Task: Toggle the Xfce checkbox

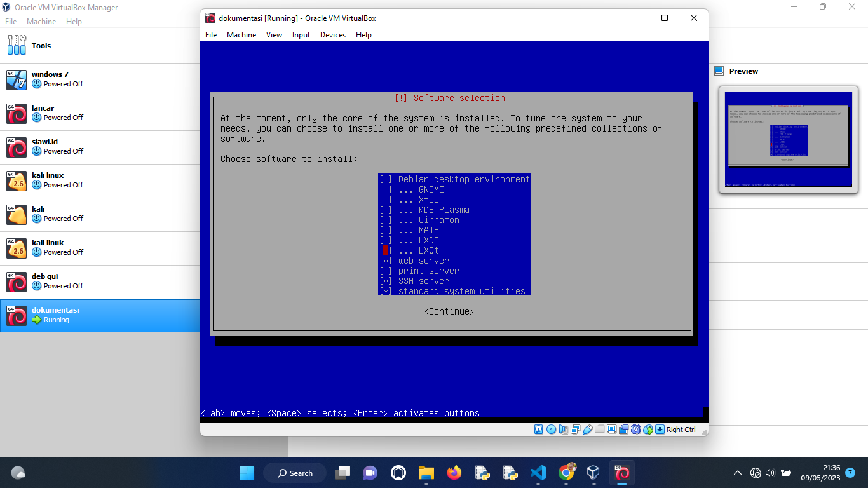Action: [386, 200]
